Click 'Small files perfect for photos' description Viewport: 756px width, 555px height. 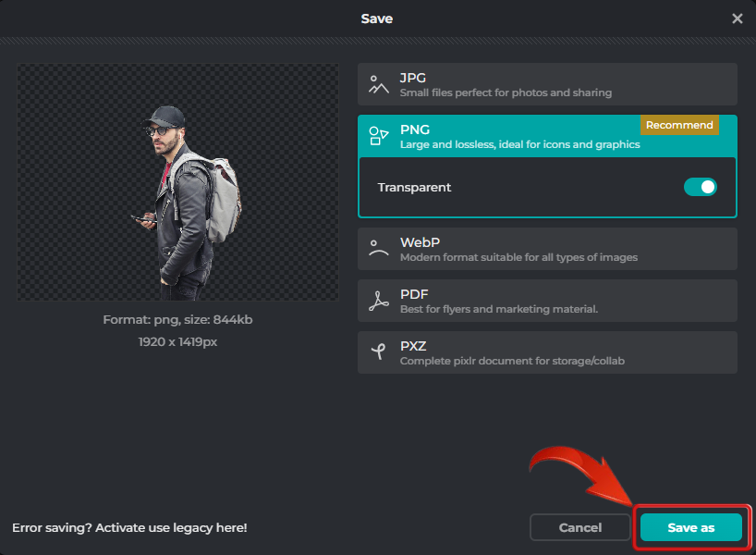click(506, 92)
